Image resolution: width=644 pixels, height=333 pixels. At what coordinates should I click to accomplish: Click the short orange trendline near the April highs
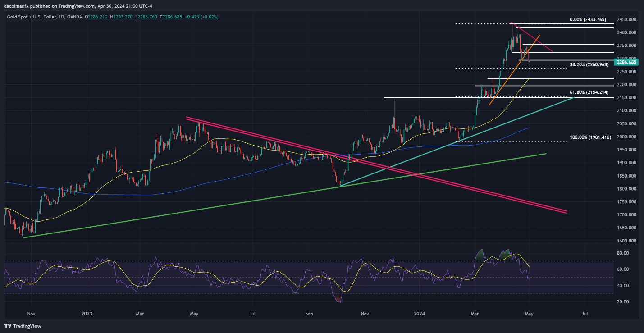(x=514, y=70)
